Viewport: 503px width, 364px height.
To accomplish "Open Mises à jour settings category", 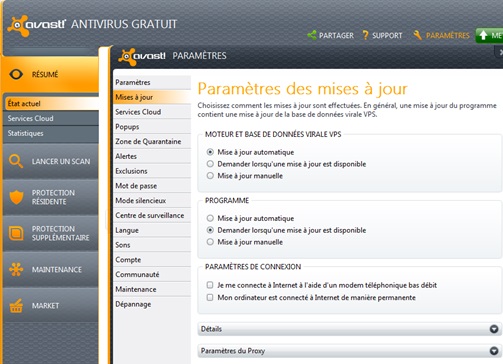I will point(152,97).
